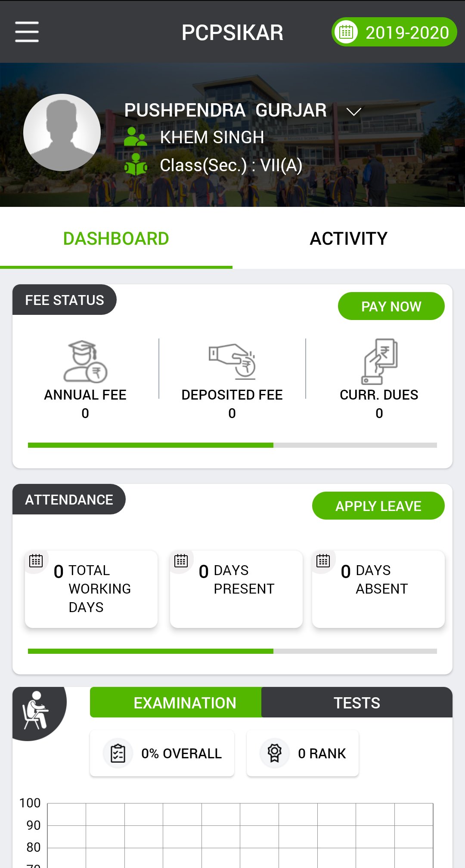Tap the current dues receipt icon
465x868 pixels.
coord(379,362)
